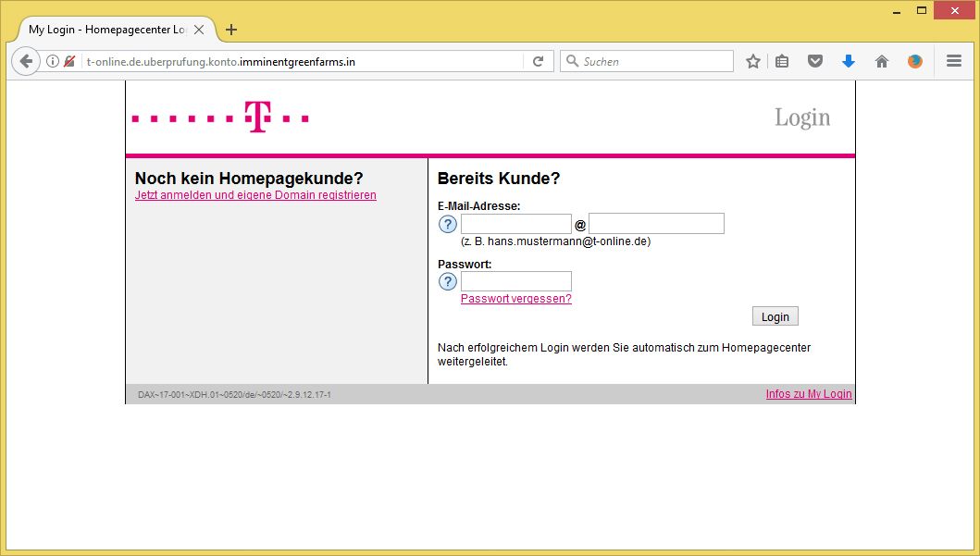Open a new tab with plus button
Image resolution: width=980 pixels, height=556 pixels.
click(231, 30)
